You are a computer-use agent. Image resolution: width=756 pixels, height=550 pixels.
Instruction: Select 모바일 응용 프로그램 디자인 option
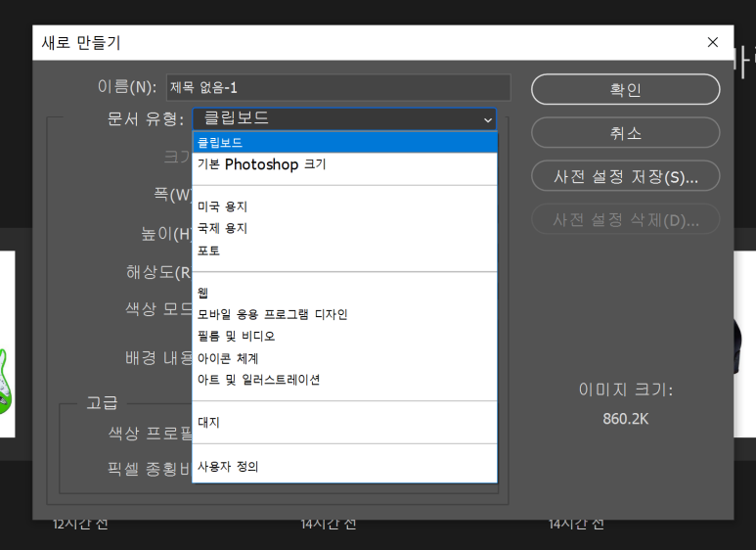[344, 314]
